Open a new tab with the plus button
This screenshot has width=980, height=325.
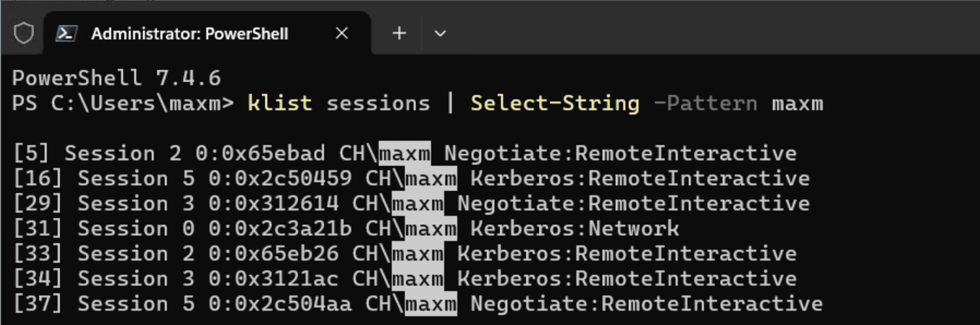point(399,33)
